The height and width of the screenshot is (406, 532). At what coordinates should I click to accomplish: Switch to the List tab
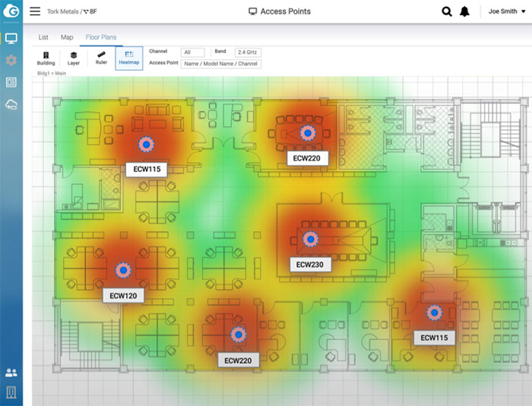[x=43, y=37]
